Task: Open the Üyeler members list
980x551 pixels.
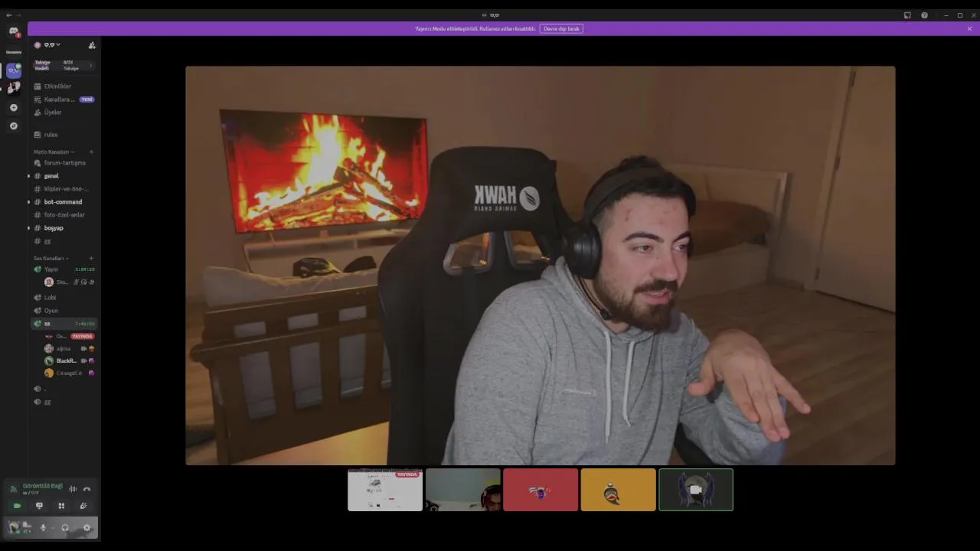Action: click(x=64, y=112)
